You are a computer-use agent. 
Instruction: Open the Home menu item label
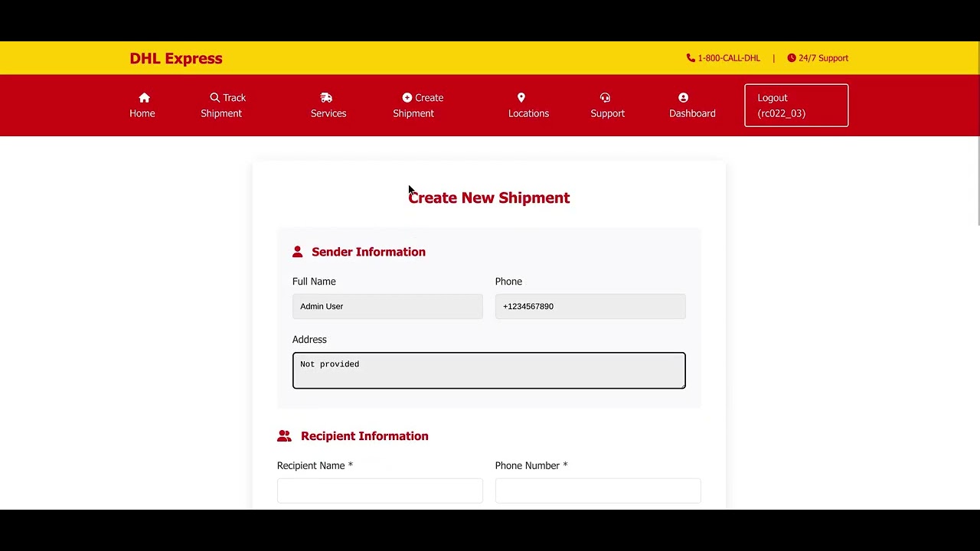(142, 113)
